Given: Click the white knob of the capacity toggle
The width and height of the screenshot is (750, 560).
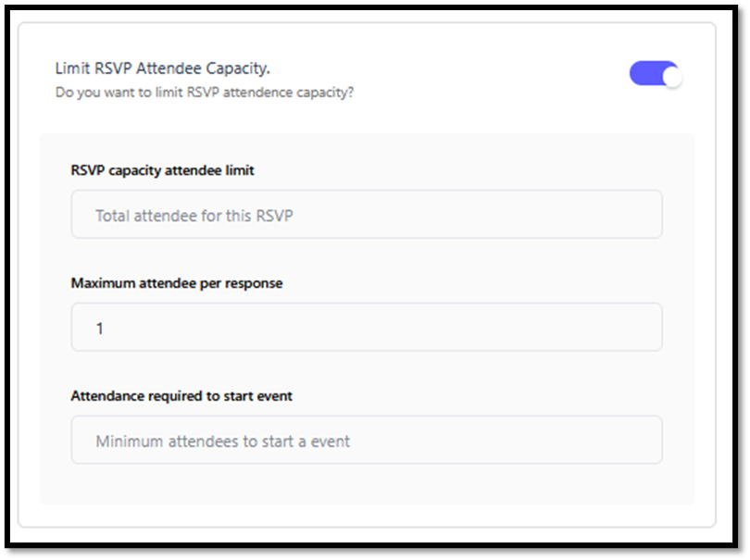Looking at the screenshot, I should (671, 75).
